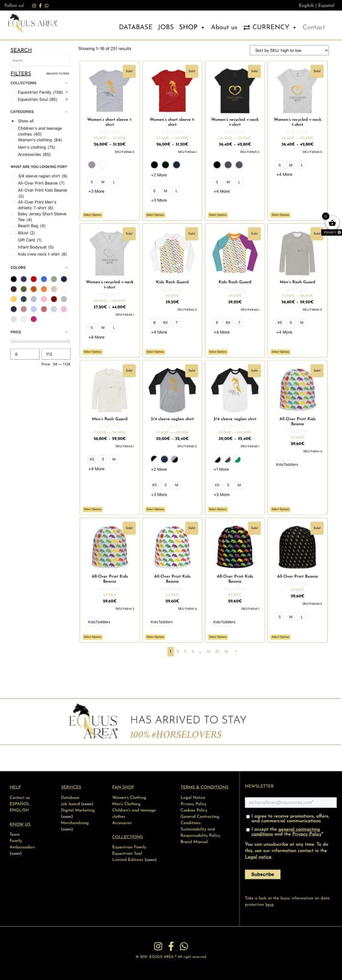Click the Subscribe newsletter button
This screenshot has height=980, width=342.
point(263,874)
